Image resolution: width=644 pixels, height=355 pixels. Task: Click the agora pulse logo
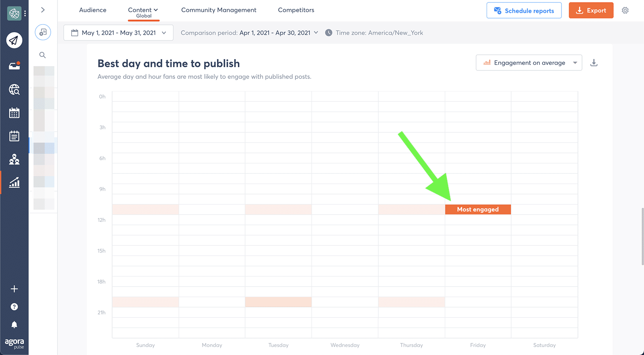pyautogui.click(x=14, y=343)
